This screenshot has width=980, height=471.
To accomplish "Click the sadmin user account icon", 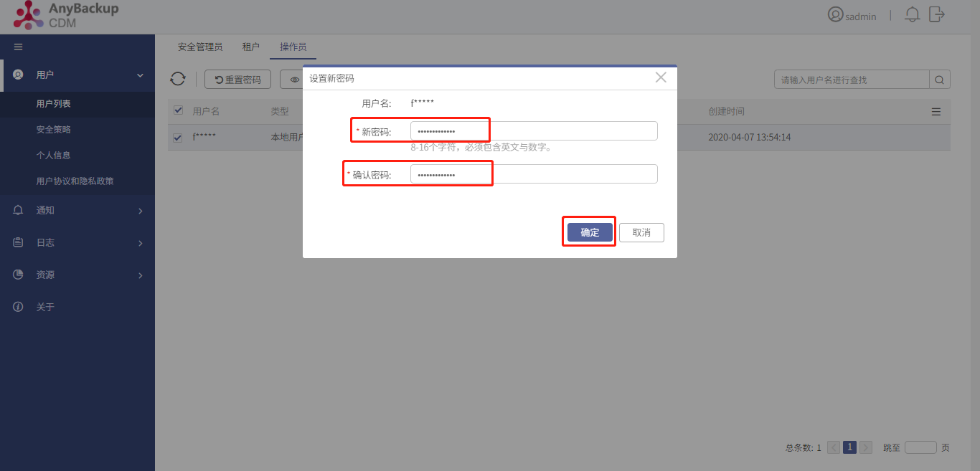I will click(835, 14).
